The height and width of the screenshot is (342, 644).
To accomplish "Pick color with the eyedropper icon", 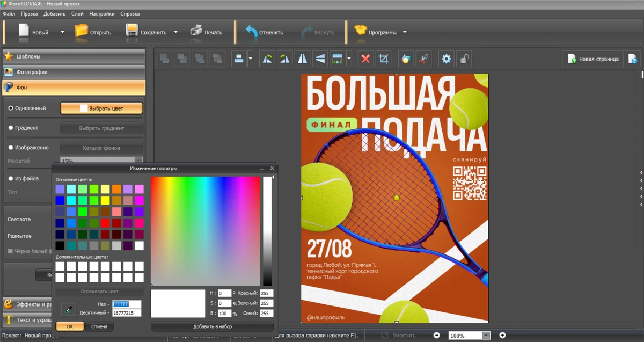I will pos(69,309).
